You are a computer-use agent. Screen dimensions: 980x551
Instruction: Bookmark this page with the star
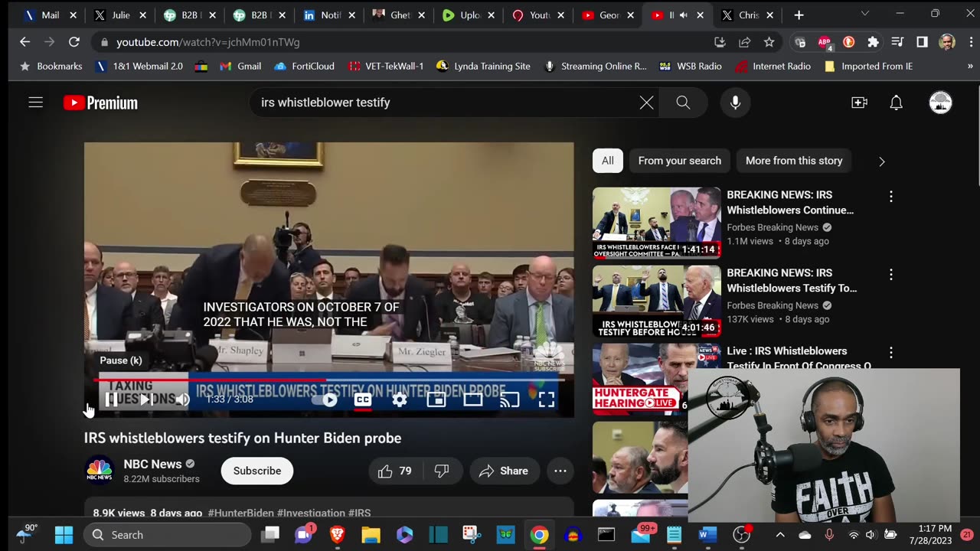pos(769,42)
